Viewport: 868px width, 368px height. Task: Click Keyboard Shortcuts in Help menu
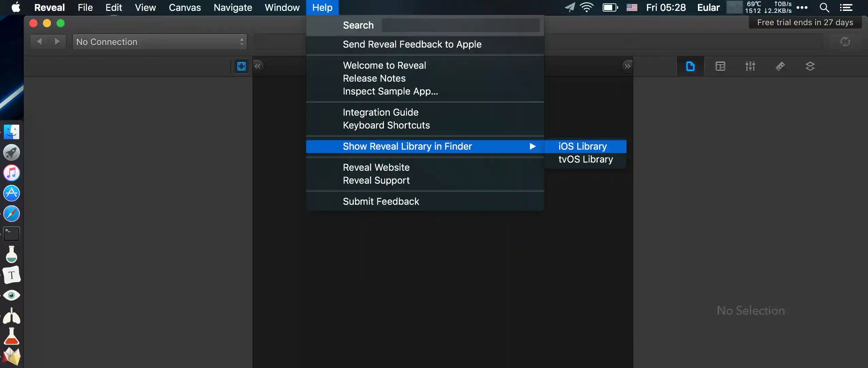(x=386, y=125)
